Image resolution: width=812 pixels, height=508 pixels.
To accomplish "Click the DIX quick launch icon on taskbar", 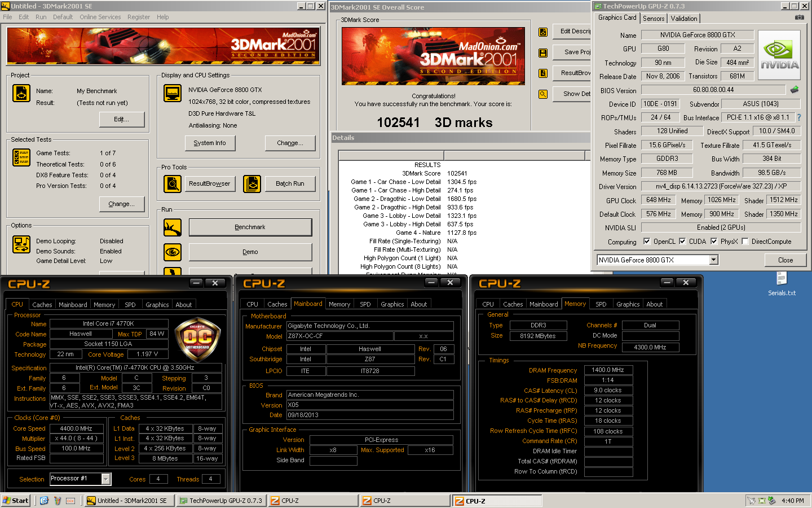I will 70,501.
